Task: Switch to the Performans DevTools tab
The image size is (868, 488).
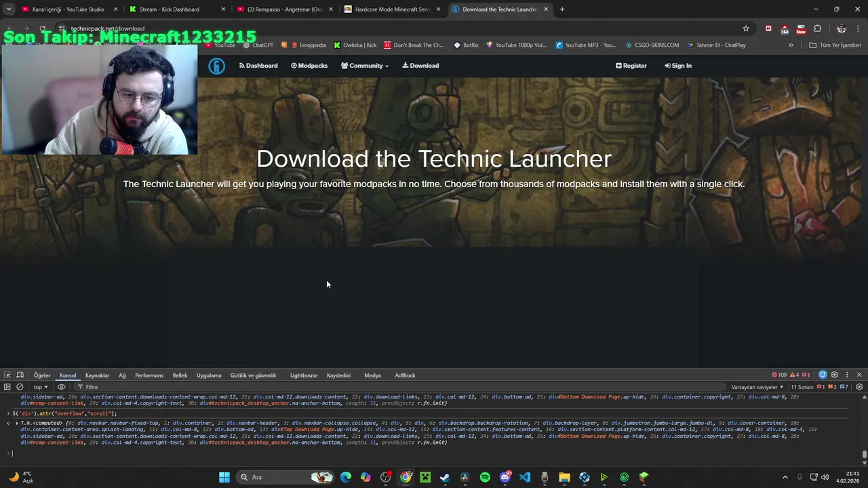Action: [x=149, y=375]
